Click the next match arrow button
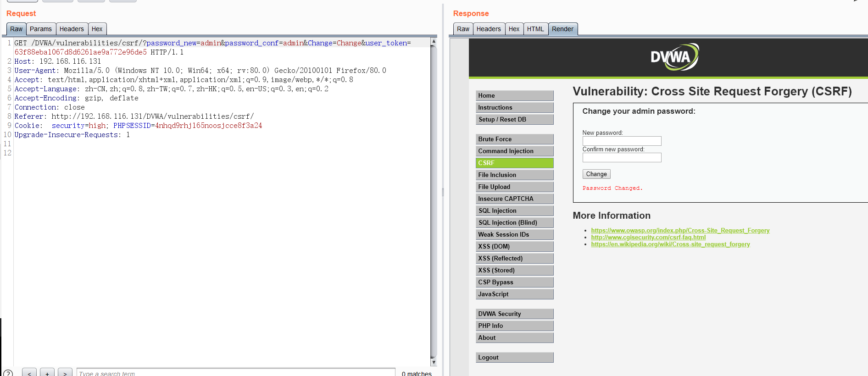Image resolution: width=868 pixels, height=376 pixels. click(x=65, y=373)
